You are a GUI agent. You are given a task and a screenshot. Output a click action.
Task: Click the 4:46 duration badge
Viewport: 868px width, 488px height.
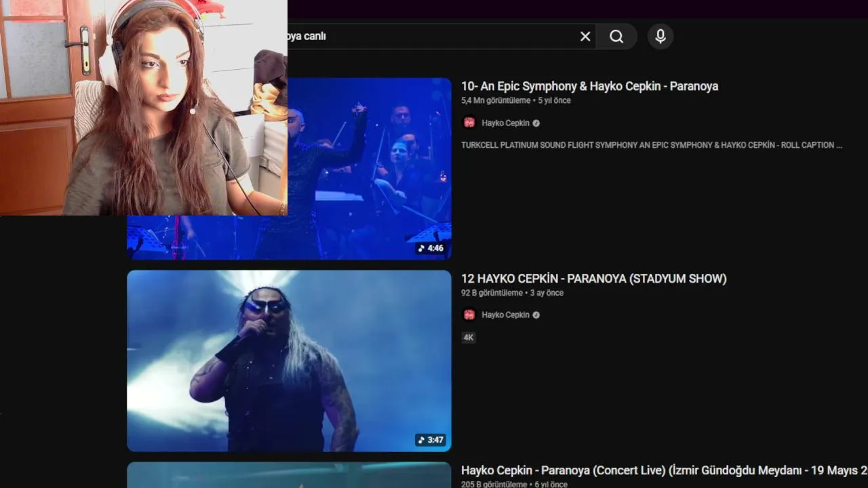pos(431,248)
